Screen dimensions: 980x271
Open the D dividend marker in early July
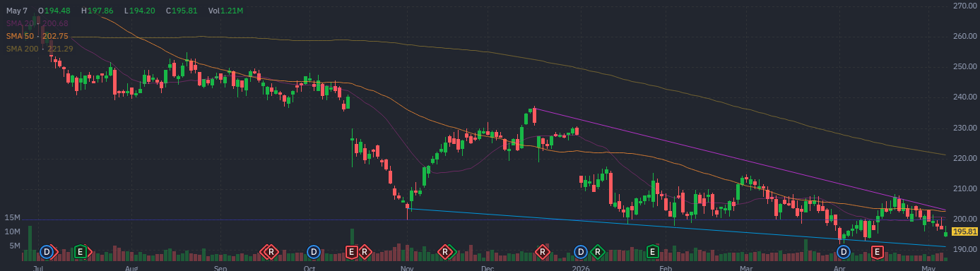coord(47,251)
